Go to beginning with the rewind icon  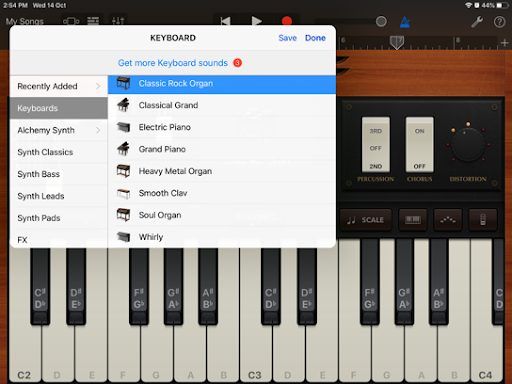(x=225, y=21)
